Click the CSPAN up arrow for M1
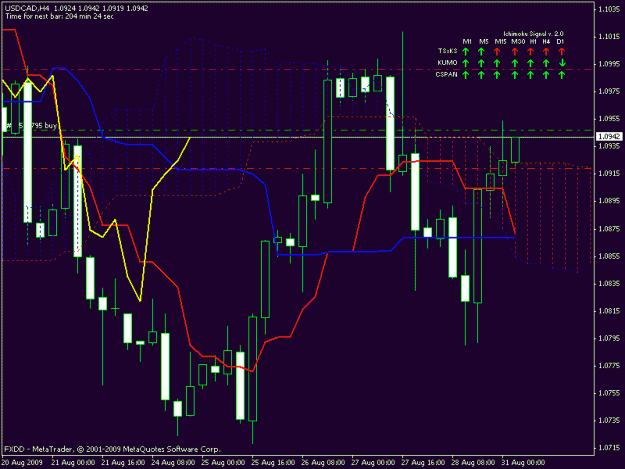 (465, 75)
